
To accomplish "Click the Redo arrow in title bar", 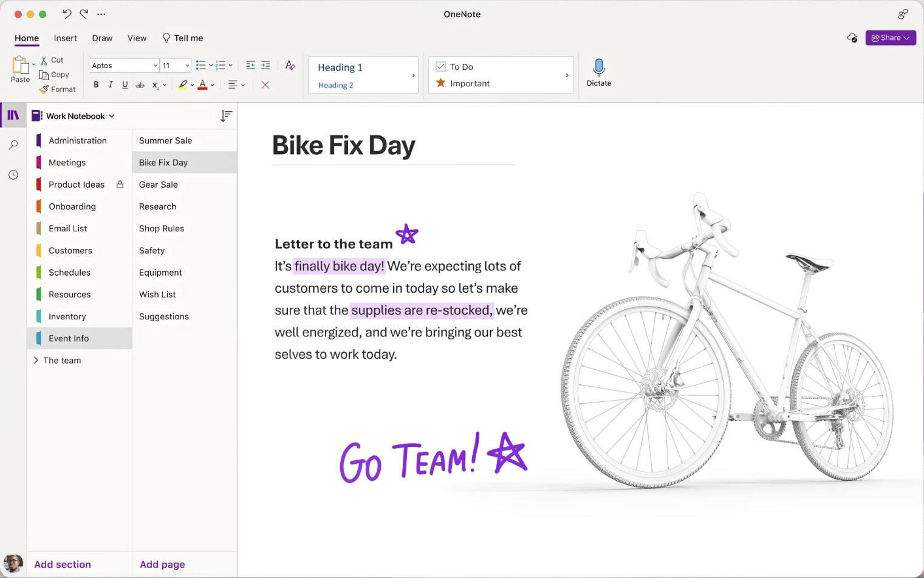I will (84, 14).
